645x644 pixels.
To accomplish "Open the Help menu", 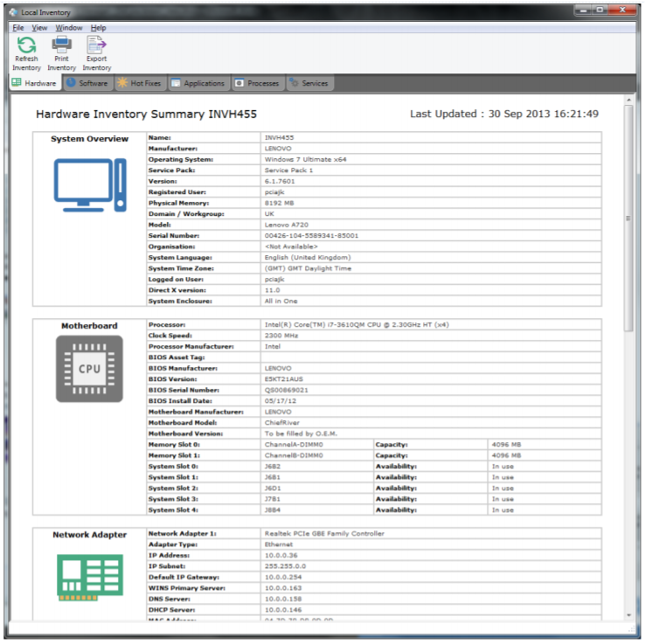I will tap(98, 28).
